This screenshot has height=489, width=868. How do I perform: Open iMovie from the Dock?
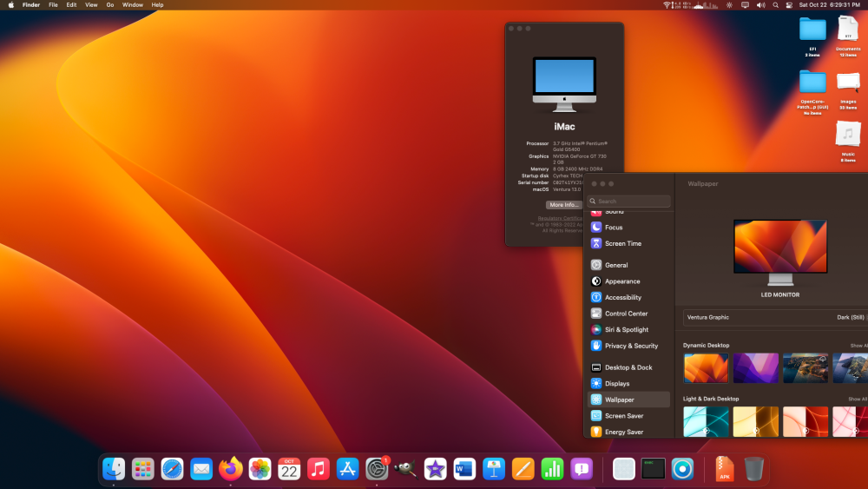click(435, 469)
